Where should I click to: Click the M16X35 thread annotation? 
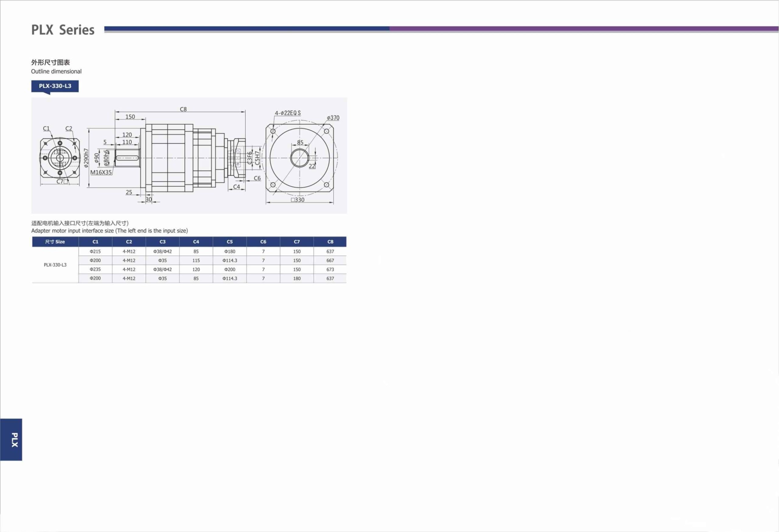coord(101,172)
